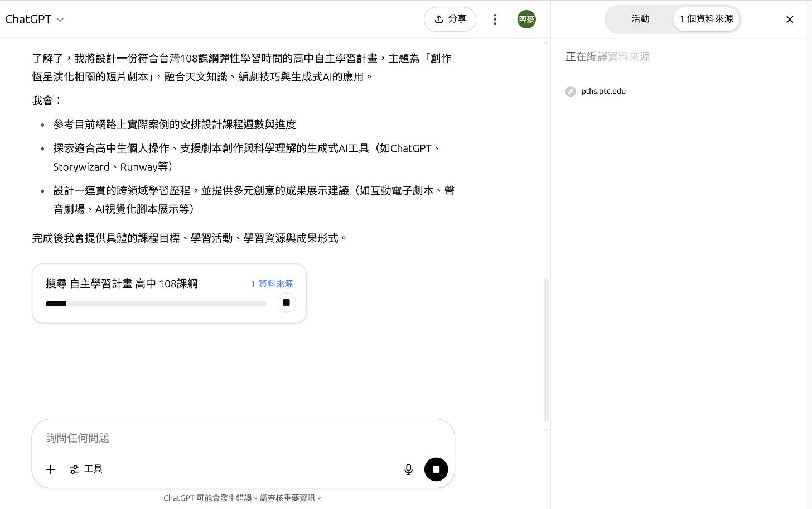This screenshot has width=812, height=509.
Task: Click the 我會： text line
Action: click(47, 100)
